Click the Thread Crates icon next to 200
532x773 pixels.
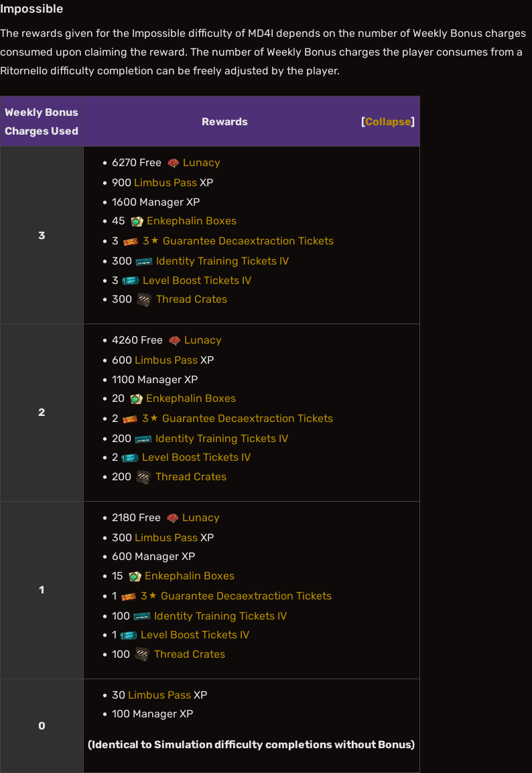[x=143, y=477]
